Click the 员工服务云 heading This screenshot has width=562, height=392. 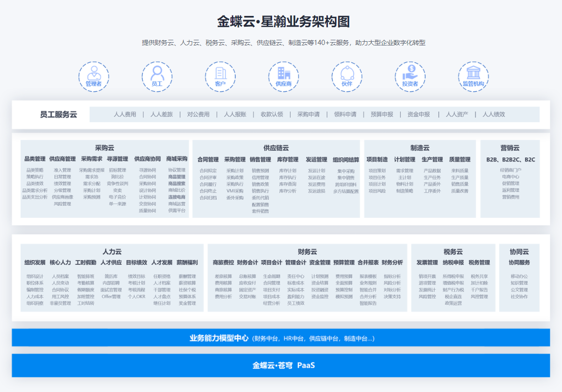(x=59, y=114)
